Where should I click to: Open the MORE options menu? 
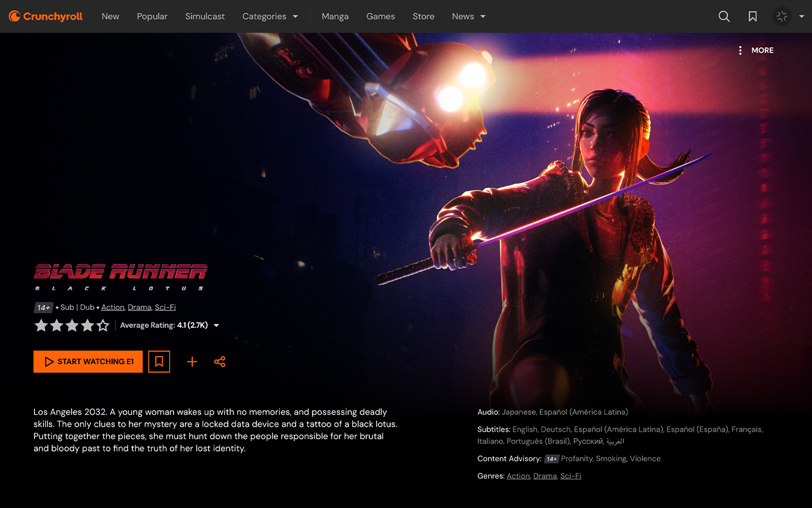(x=756, y=50)
